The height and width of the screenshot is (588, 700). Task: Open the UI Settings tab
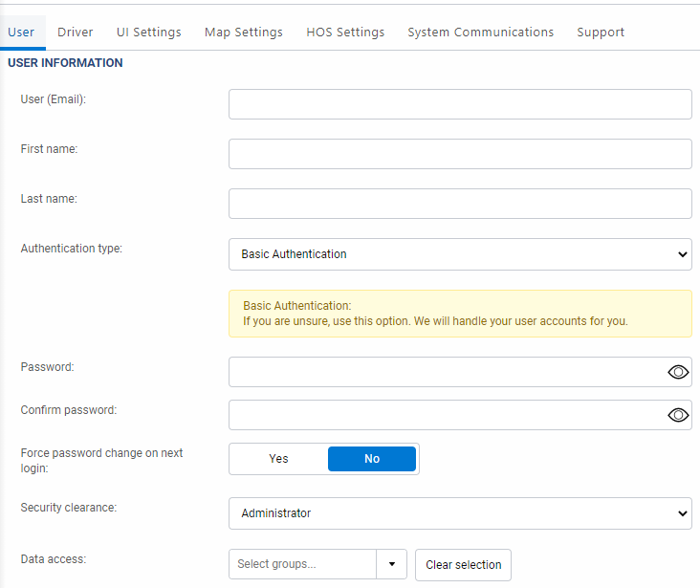149,32
